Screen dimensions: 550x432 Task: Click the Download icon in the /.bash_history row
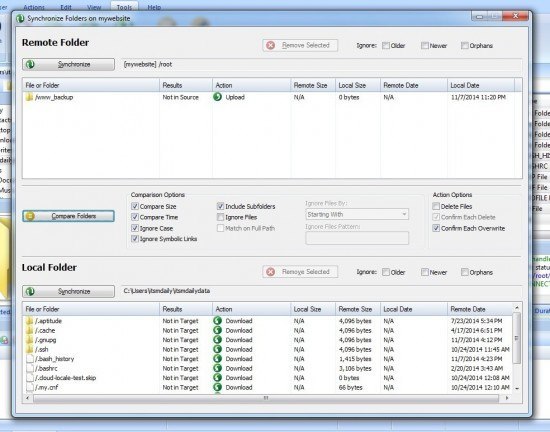[217, 358]
